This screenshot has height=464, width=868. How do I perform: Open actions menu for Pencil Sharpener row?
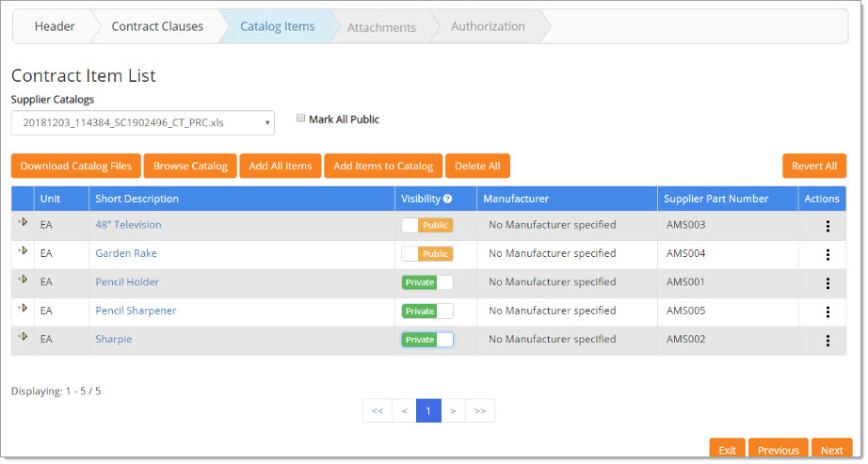point(828,312)
